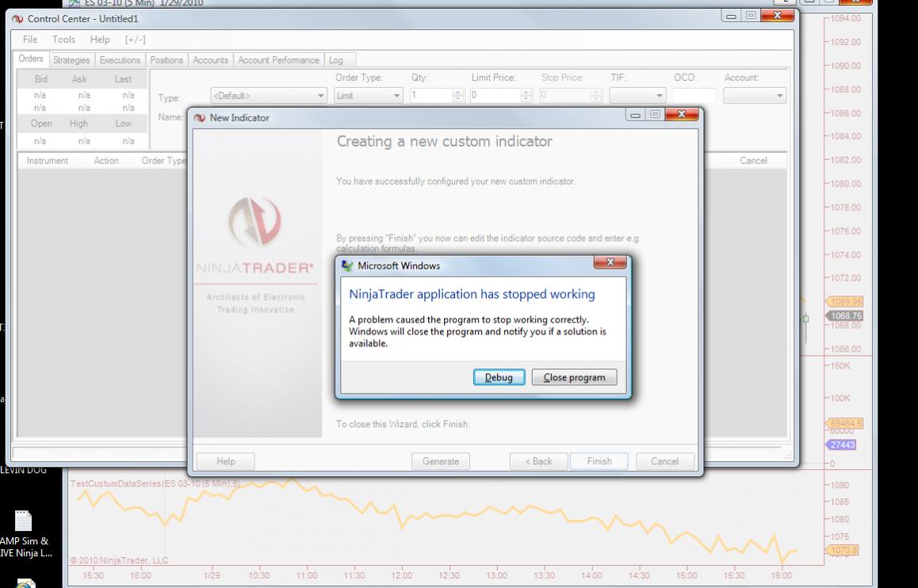
Task: Close the Microsoft Windows error dialog
Action: (x=610, y=263)
